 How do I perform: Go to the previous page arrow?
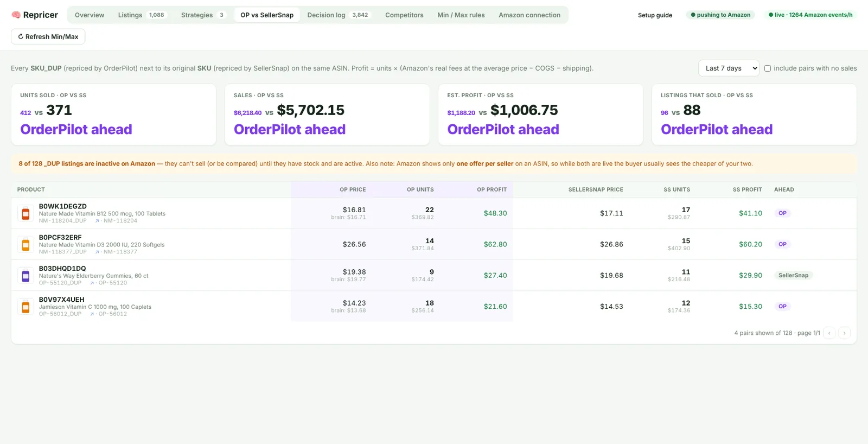click(829, 333)
